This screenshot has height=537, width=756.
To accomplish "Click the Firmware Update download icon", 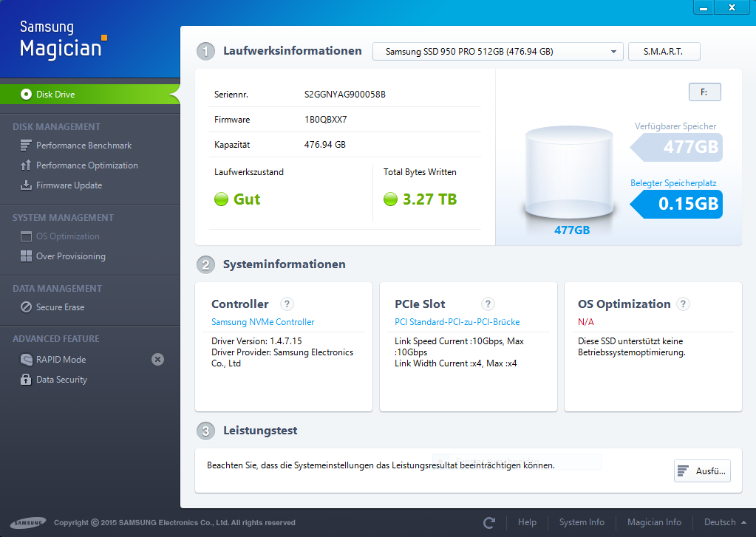I will coord(26,185).
